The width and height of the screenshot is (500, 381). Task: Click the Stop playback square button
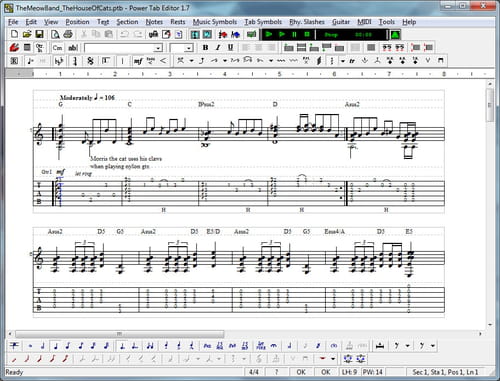click(307, 34)
